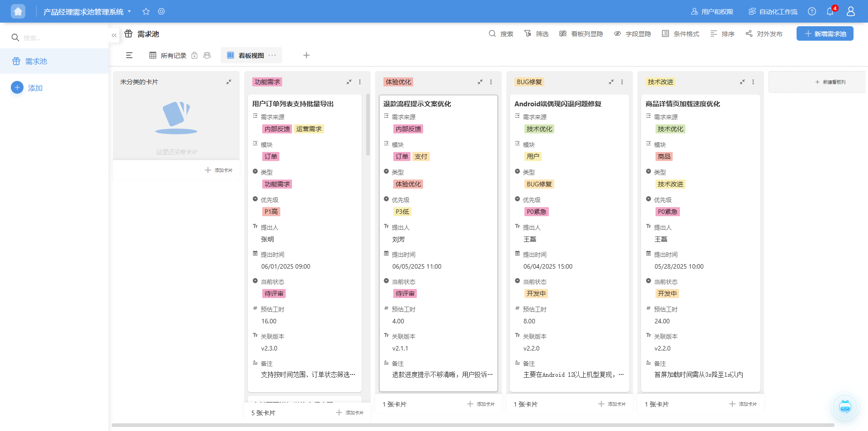Viewport: 868px width, 431px height.
Task: Open notifications bell with badge
Action: coord(830,11)
